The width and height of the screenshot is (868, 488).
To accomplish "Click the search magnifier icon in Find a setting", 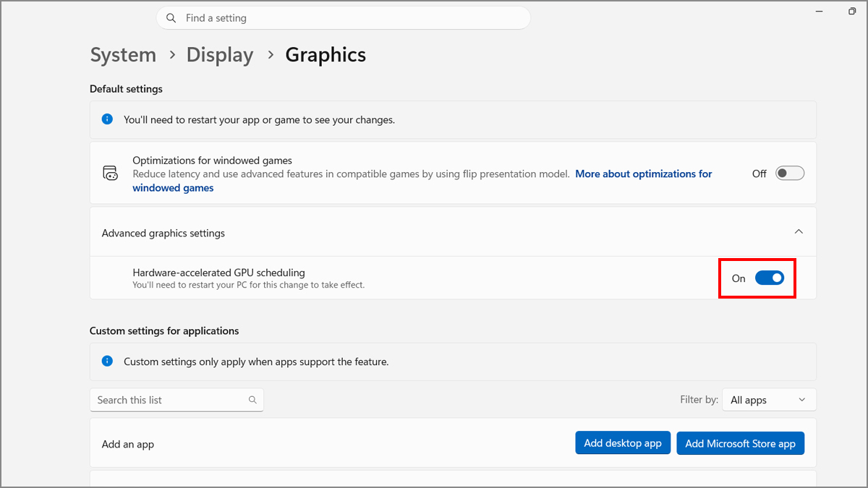I will coord(171,18).
